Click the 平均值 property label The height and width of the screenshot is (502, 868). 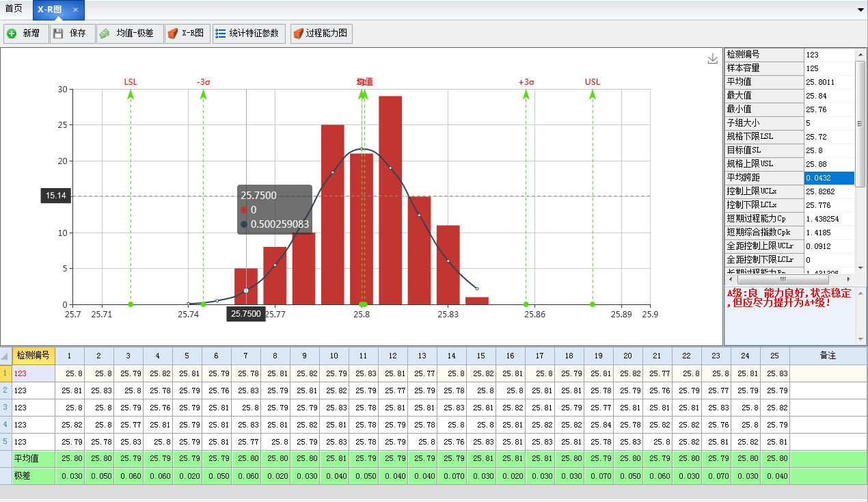[764, 82]
